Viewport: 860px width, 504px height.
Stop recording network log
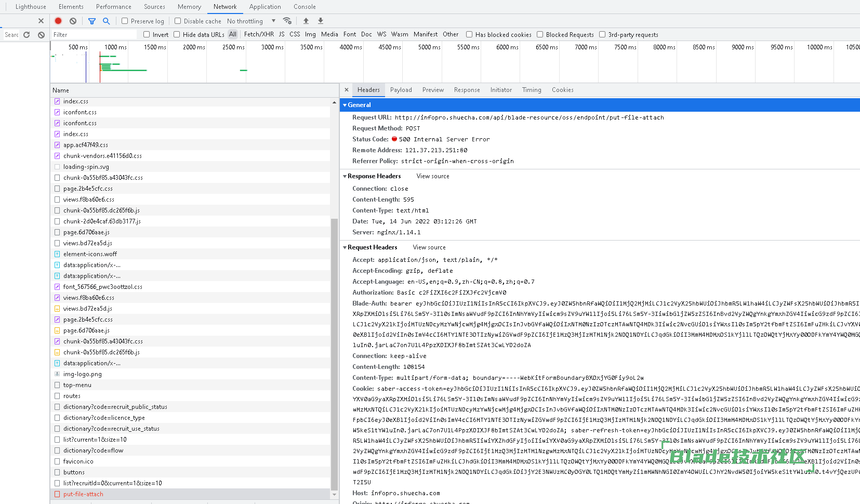[58, 21]
